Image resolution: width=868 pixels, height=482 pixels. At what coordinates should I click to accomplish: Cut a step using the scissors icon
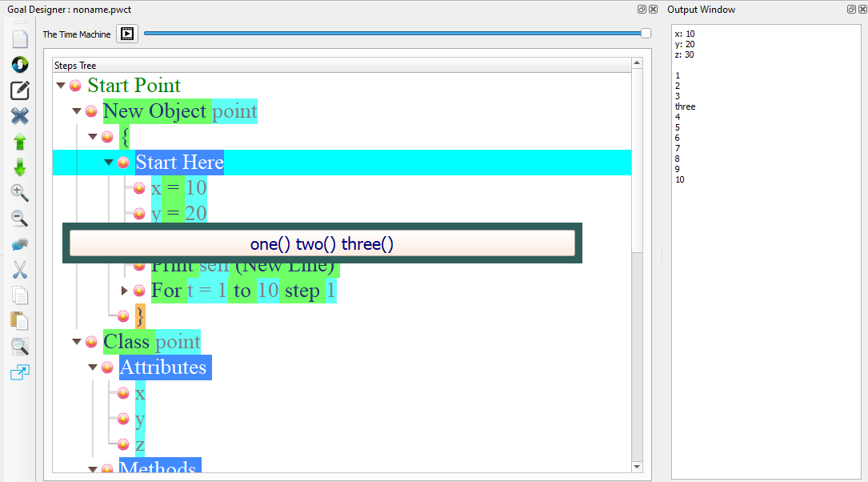19,270
